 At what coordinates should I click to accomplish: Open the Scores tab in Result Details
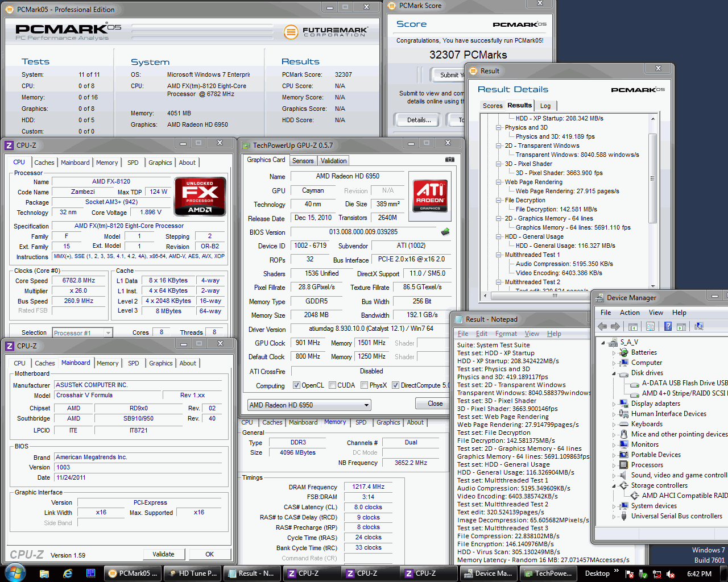[x=493, y=106]
